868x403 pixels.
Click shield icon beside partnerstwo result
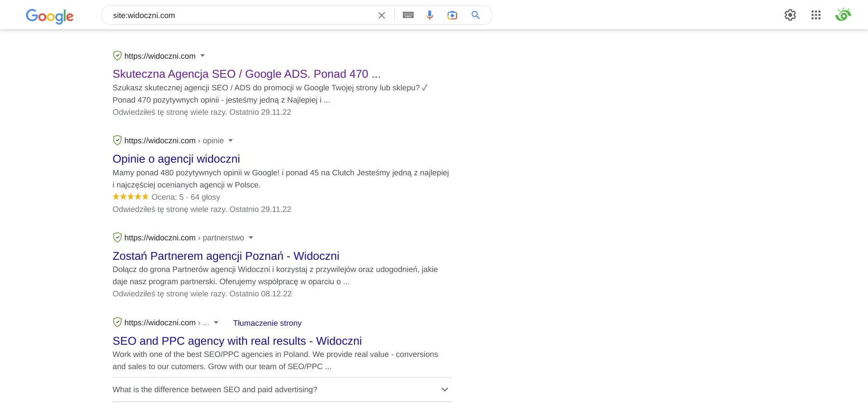click(x=117, y=237)
